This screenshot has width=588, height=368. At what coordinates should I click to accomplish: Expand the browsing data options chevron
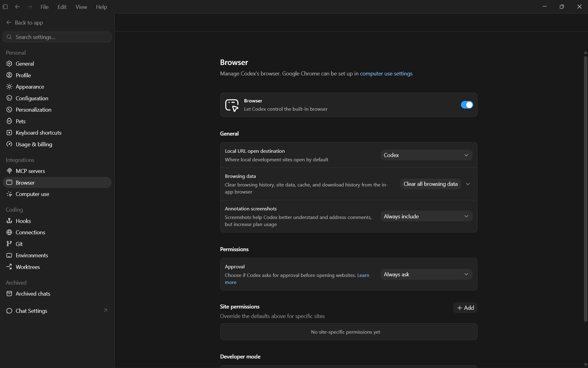click(x=468, y=184)
